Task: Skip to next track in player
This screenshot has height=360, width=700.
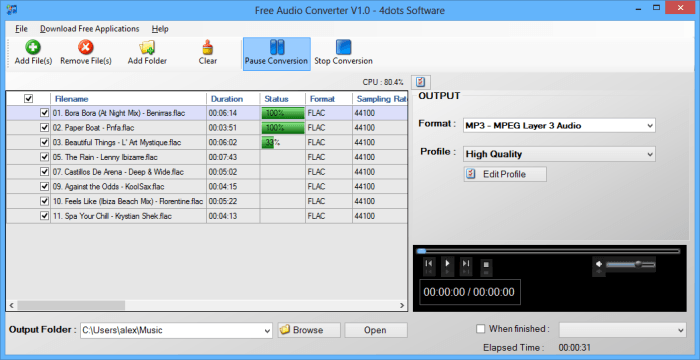Action: [466, 264]
